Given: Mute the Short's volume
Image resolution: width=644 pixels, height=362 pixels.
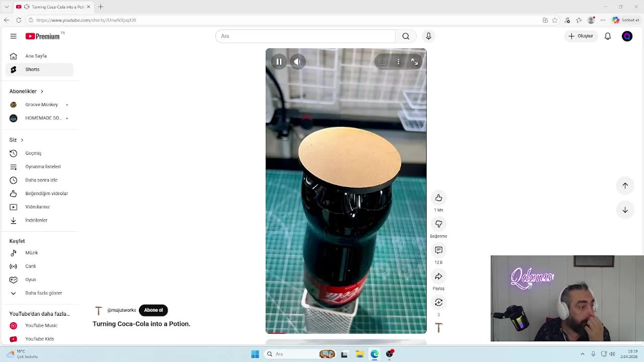Looking at the screenshot, I should point(297,62).
